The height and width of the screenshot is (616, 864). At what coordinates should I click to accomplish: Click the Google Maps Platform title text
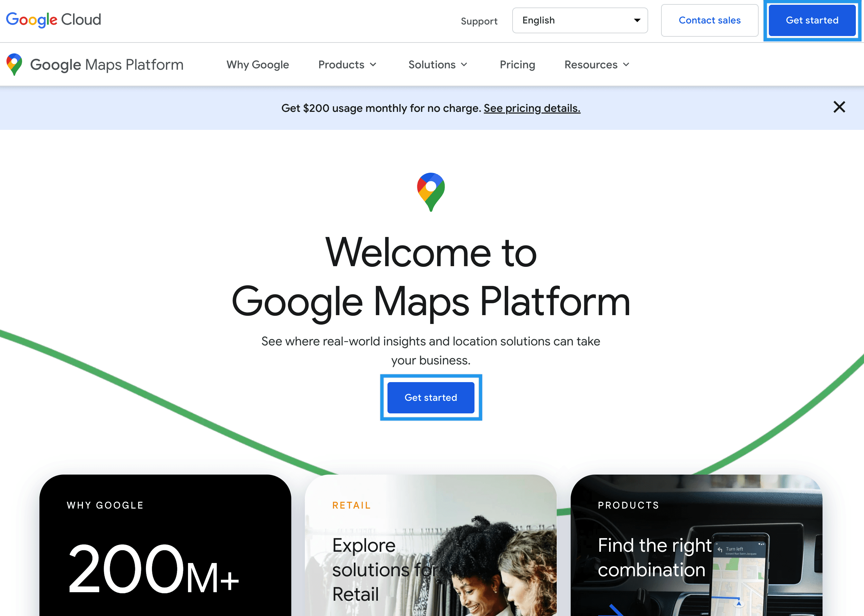coord(107,65)
